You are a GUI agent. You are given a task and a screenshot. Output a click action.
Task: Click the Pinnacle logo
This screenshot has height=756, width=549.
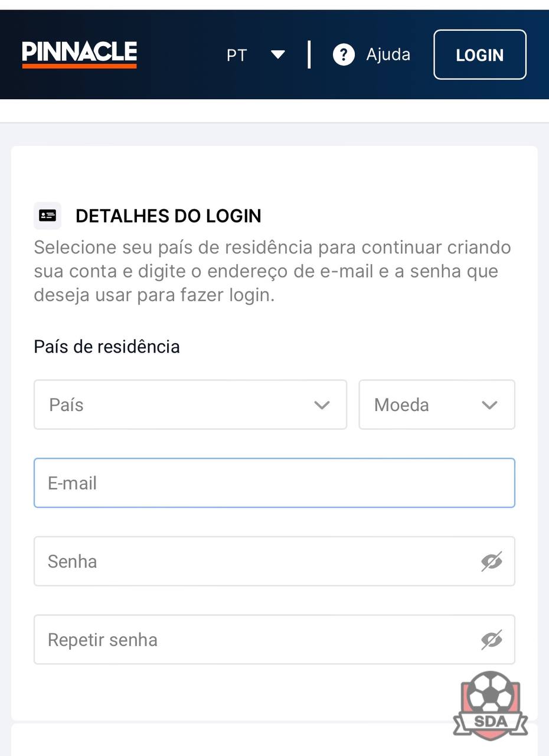[x=80, y=54]
